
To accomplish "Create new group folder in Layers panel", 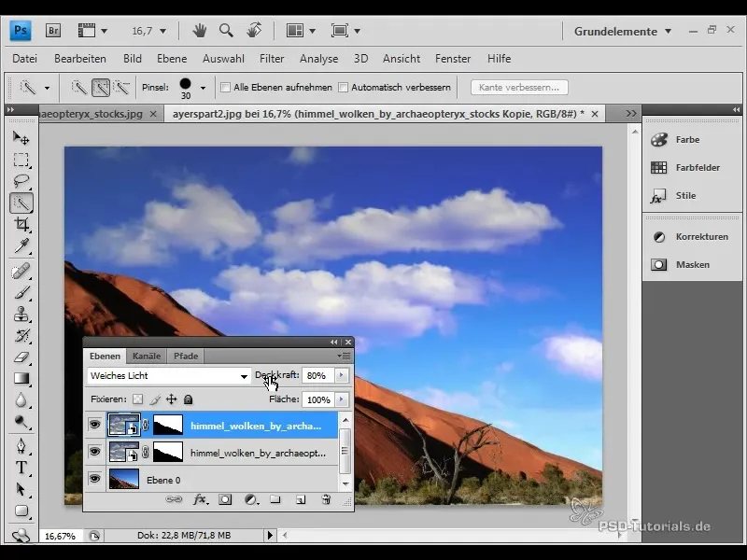I will pyautogui.click(x=275, y=499).
